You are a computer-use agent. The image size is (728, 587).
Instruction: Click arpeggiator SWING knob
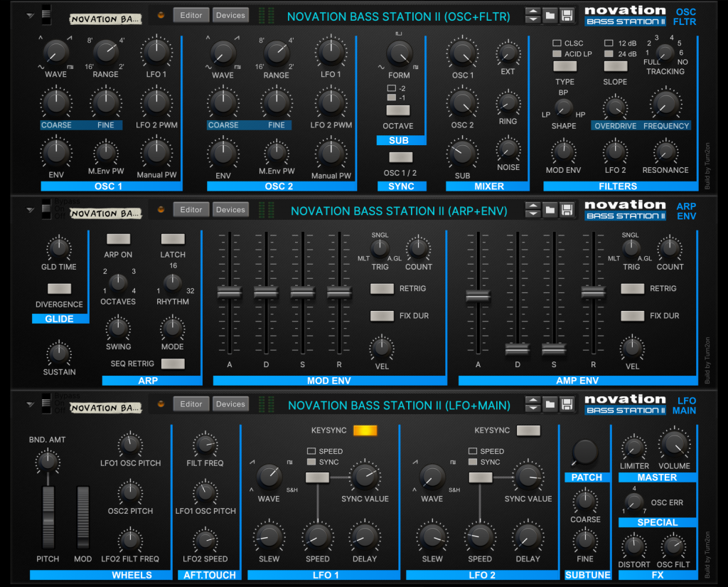[x=118, y=328]
